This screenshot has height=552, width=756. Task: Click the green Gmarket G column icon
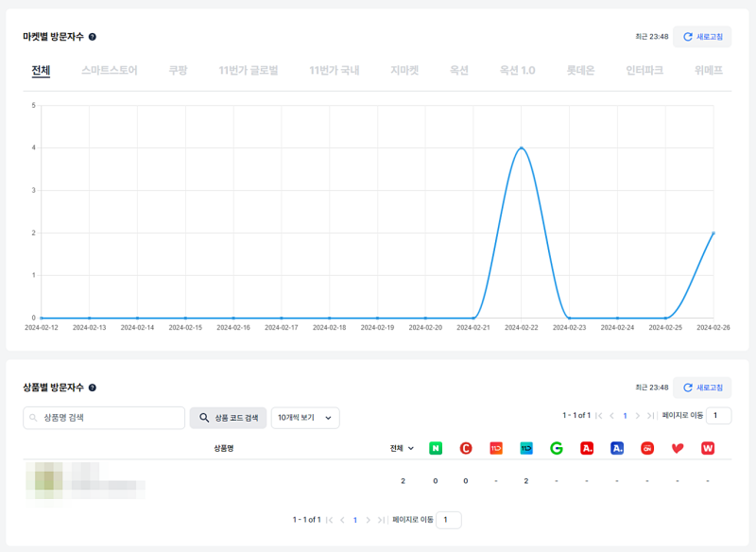[x=557, y=448]
